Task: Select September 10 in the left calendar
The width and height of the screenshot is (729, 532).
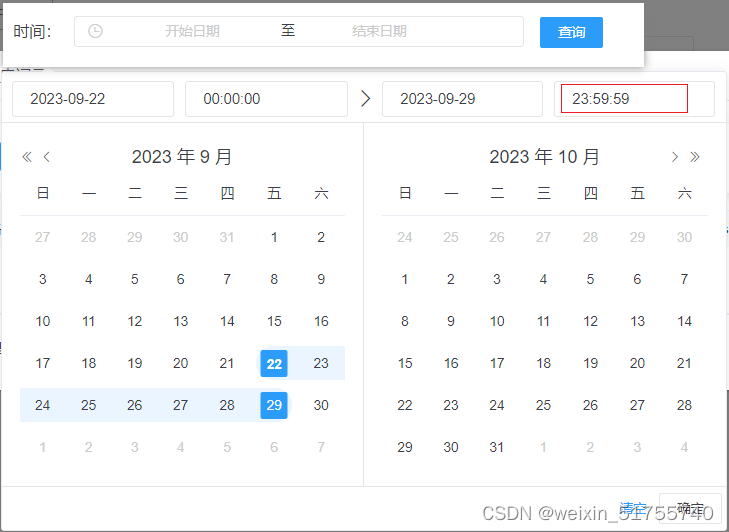Action: (x=43, y=321)
